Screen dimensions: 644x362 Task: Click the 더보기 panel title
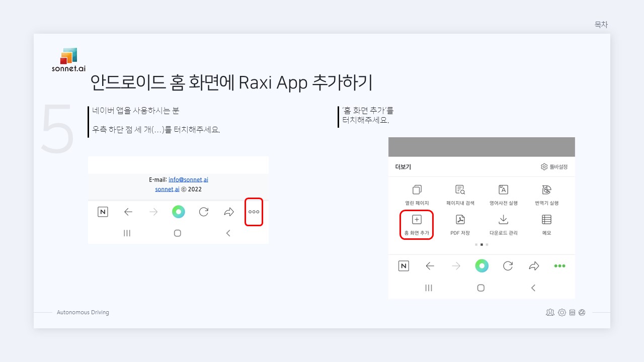[403, 167]
